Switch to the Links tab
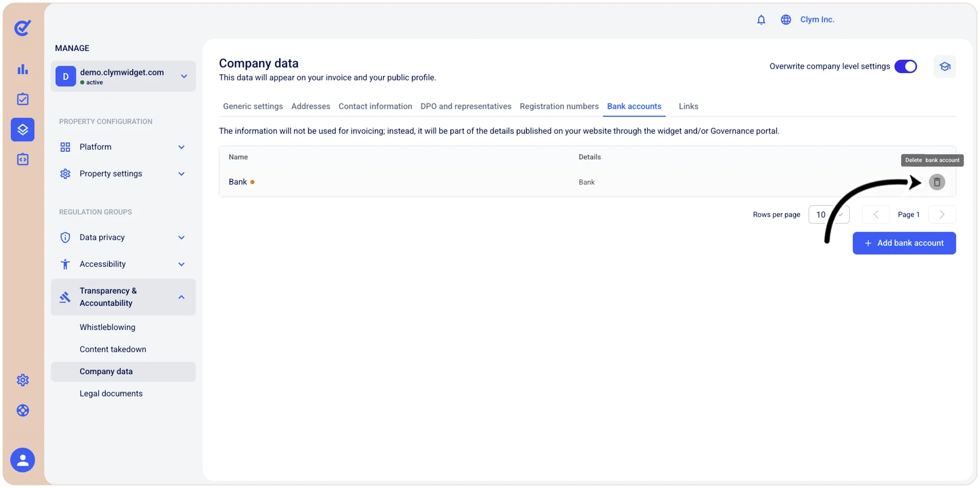The width and height of the screenshot is (980, 488). point(688,106)
